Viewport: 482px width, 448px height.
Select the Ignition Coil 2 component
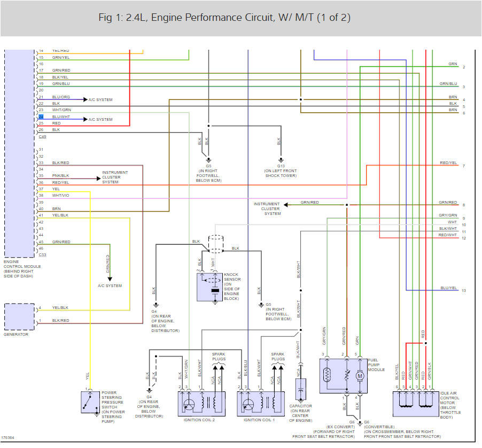pyautogui.click(x=201, y=404)
